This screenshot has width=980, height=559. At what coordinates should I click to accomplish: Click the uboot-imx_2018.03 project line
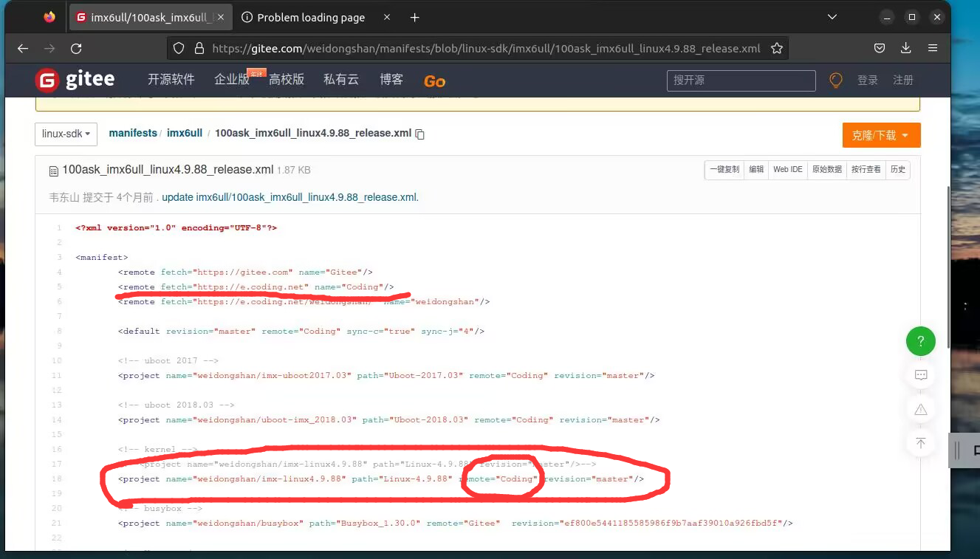[389, 419]
